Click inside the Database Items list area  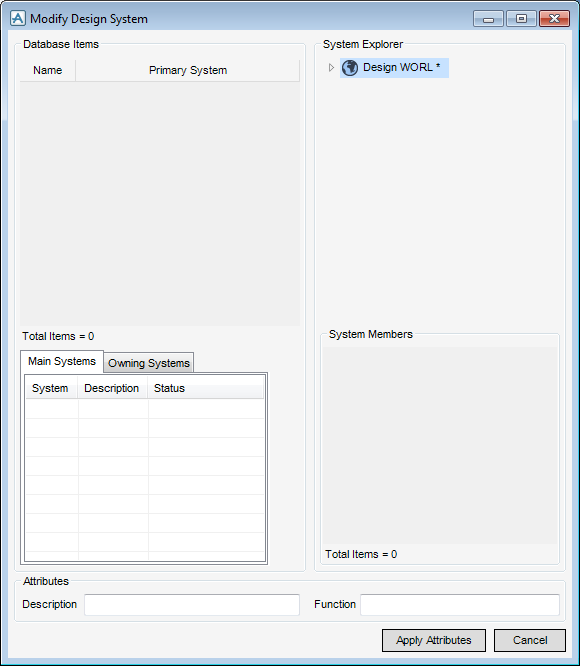pos(160,204)
